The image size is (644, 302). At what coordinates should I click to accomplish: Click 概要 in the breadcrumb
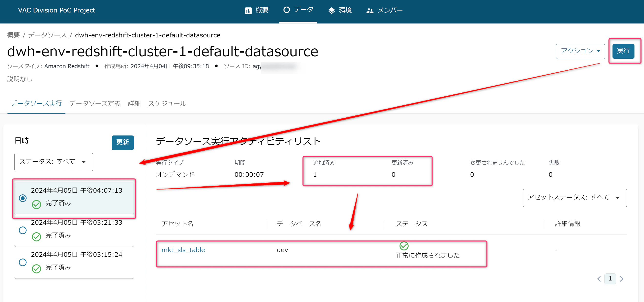coord(13,35)
